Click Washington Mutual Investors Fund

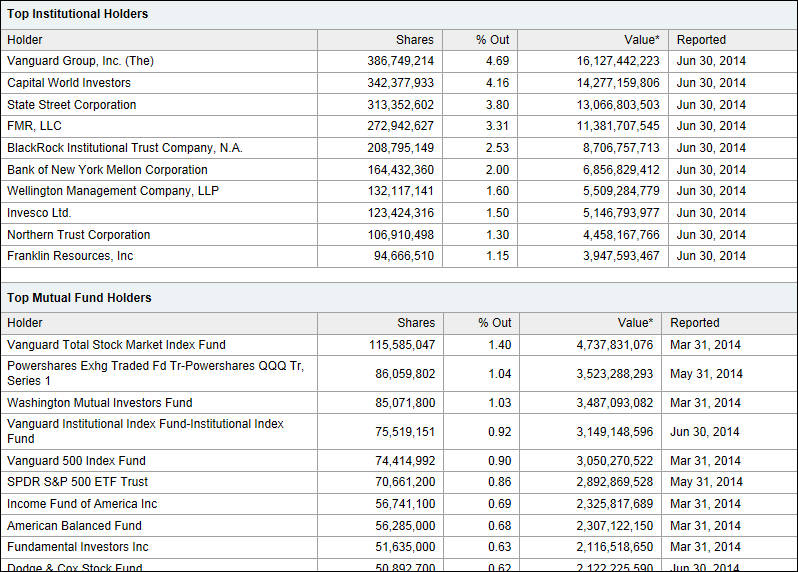100,403
